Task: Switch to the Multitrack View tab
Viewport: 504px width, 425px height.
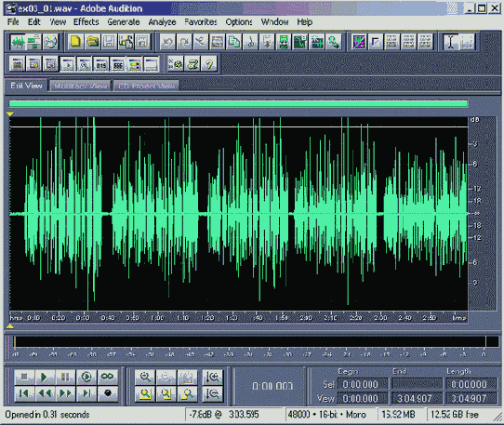Action: coord(80,86)
